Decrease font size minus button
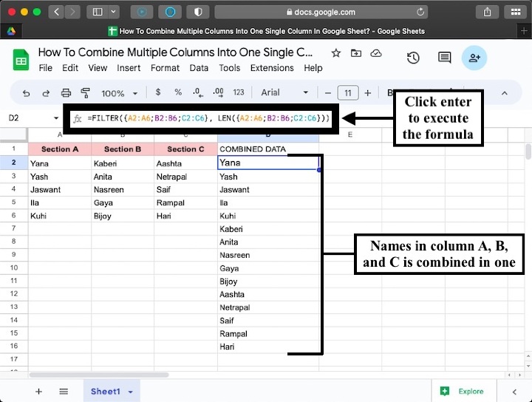 (328, 93)
